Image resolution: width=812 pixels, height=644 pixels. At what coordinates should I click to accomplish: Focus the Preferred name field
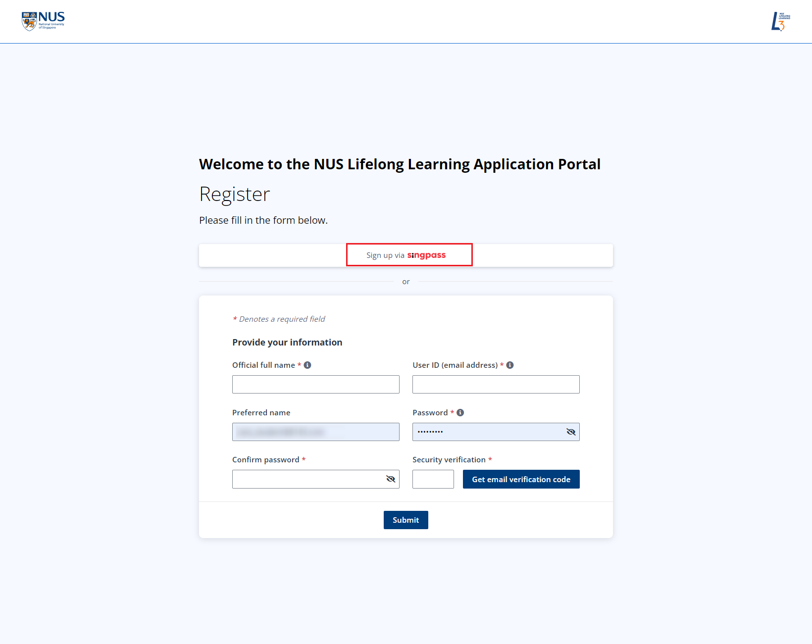pos(316,432)
